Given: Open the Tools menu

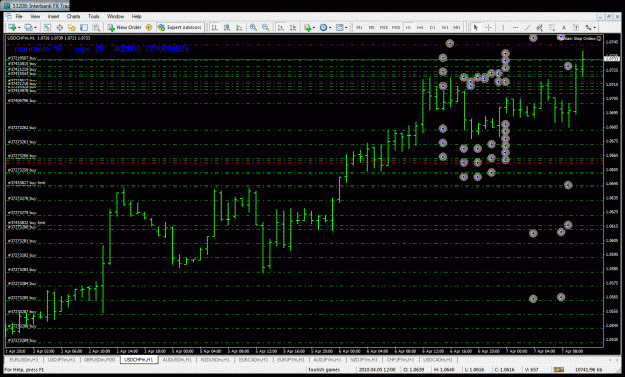Looking at the screenshot, I should (94, 16).
